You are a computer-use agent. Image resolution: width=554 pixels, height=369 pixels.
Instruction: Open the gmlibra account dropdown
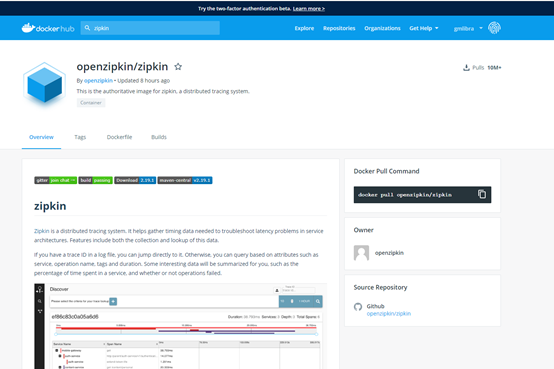tap(468, 28)
